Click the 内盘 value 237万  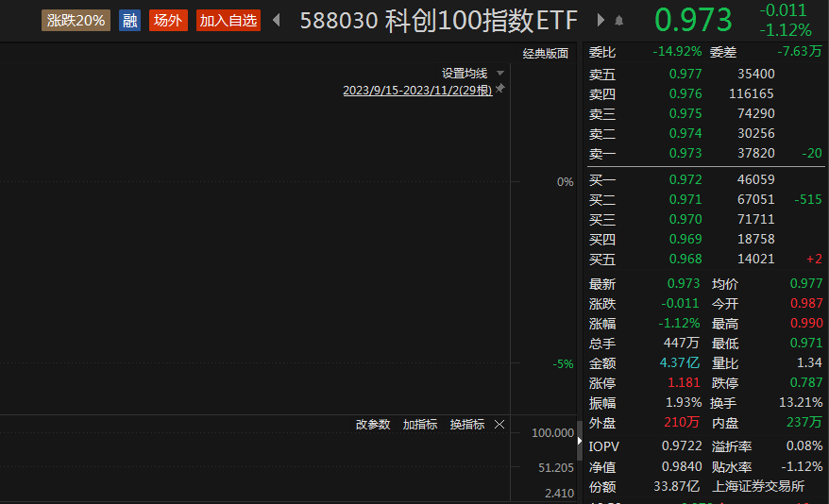point(804,422)
